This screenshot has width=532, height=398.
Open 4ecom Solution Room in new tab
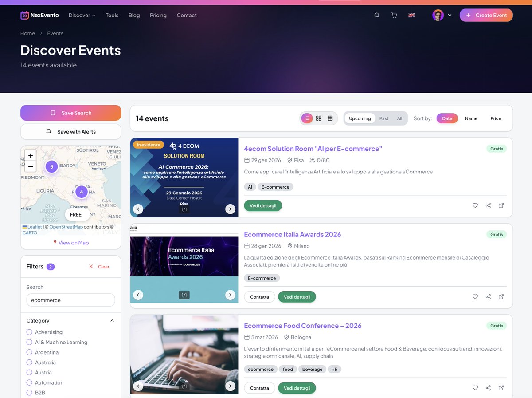[501, 205]
